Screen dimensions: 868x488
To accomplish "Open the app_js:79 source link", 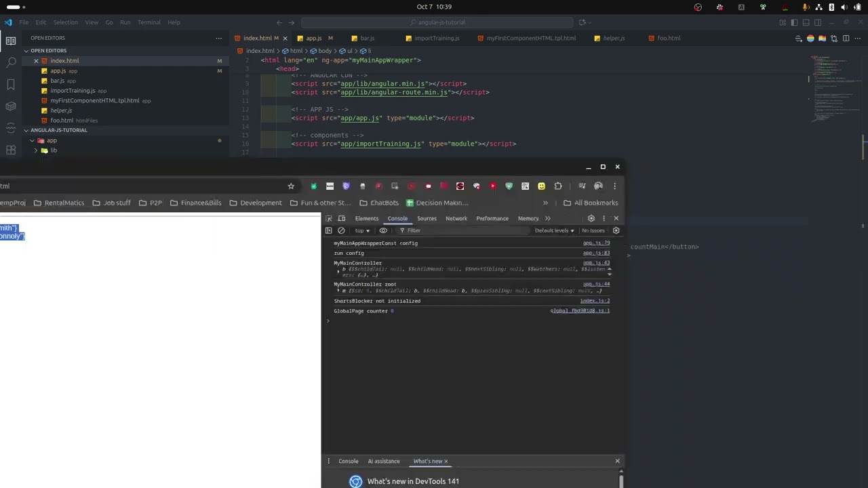I will [596, 243].
